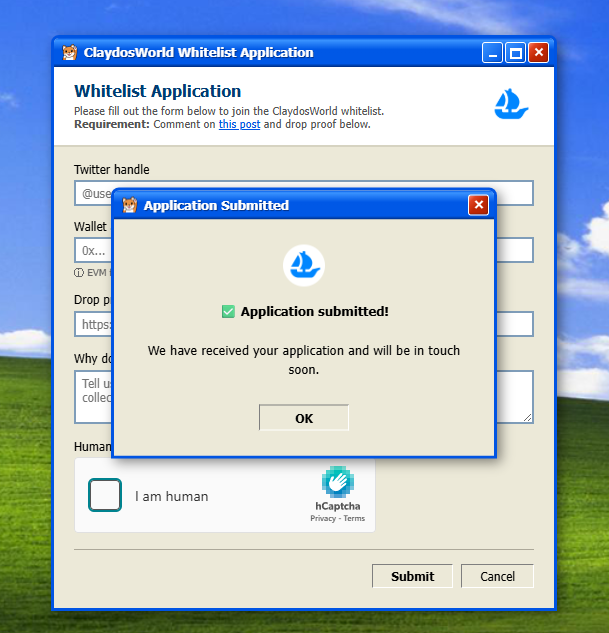Focus the Drop proof URL field
Image resolution: width=609 pixels, height=633 pixels.
(303, 324)
